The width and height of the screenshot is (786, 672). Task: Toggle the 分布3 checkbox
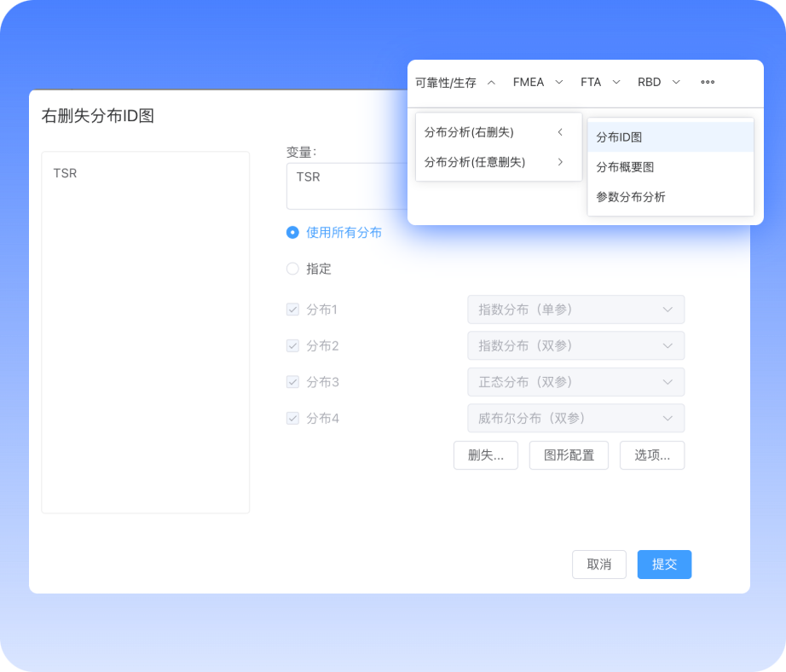point(292,382)
